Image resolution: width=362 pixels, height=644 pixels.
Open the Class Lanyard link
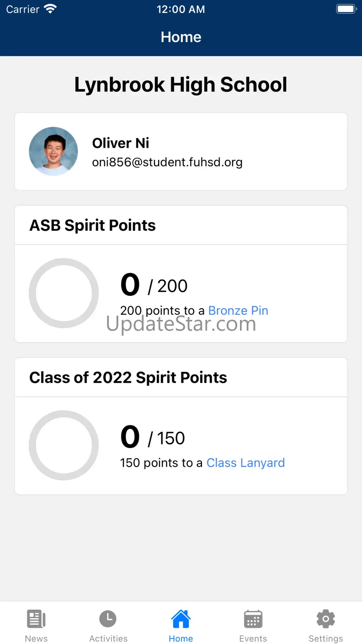coord(246,463)
